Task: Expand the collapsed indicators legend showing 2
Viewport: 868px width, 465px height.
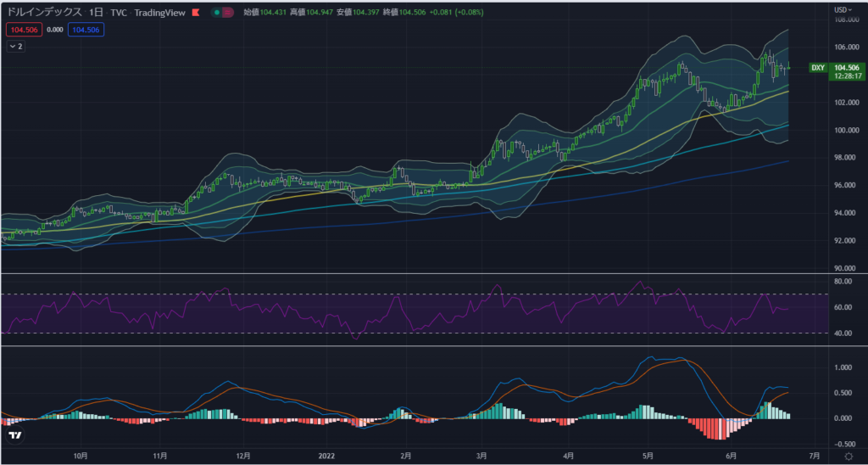Action: (x=16, y=47)
